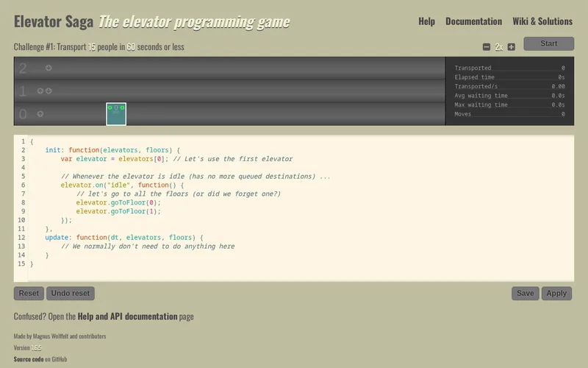Click the floor 1 up-call arrow
588x368 pixels.
[x=40, y=91]
